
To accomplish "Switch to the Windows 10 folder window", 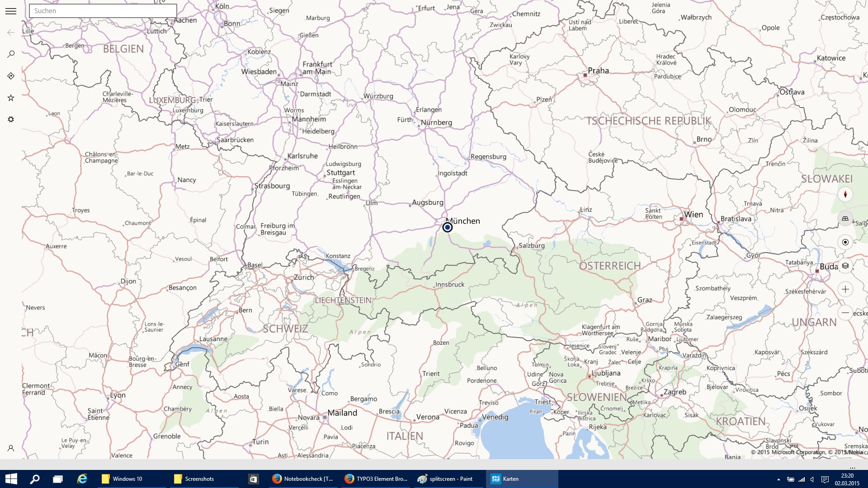I will 132,479.
